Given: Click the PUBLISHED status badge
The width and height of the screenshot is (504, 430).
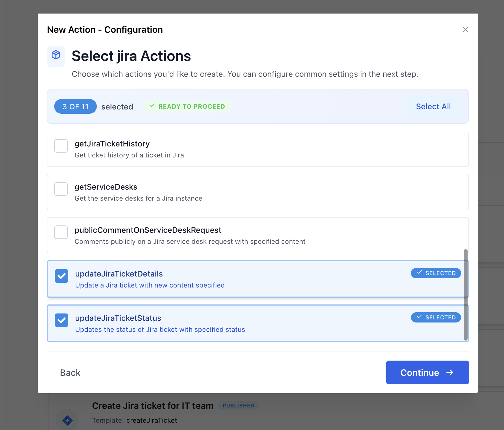Looking at the screenshot, I should (x=238, y=406).
